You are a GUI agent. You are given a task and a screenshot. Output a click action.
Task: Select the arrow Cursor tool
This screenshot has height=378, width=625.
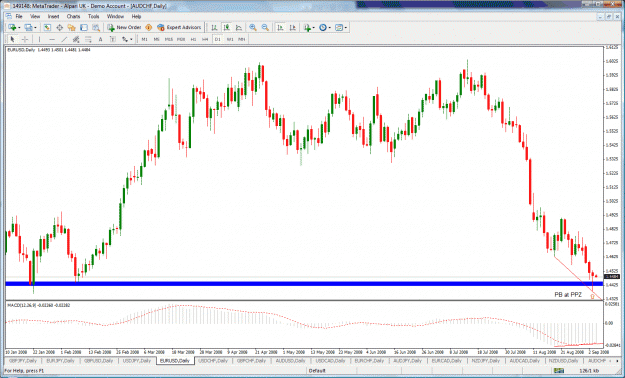12,39
